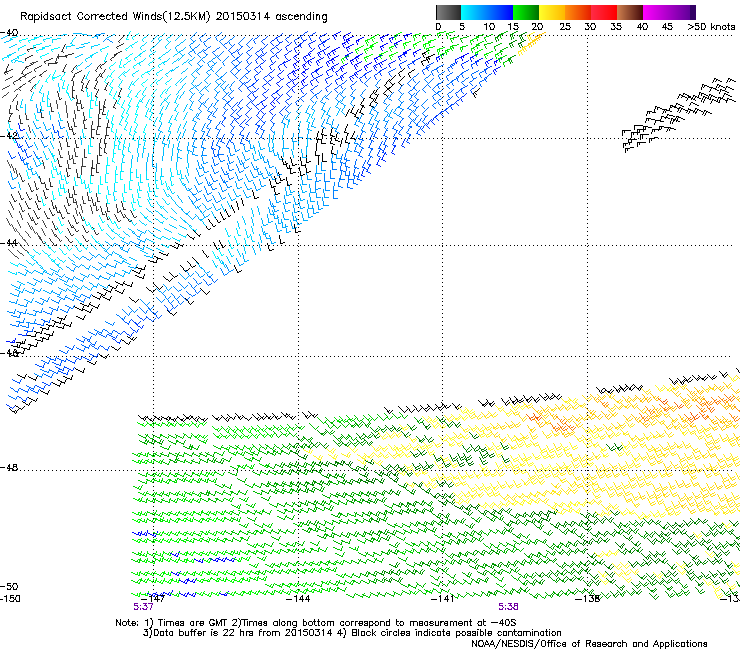740x650 pixels.
Task: Click the gray 0-5 knots color swatch
Action: click(x=448, y=12)
